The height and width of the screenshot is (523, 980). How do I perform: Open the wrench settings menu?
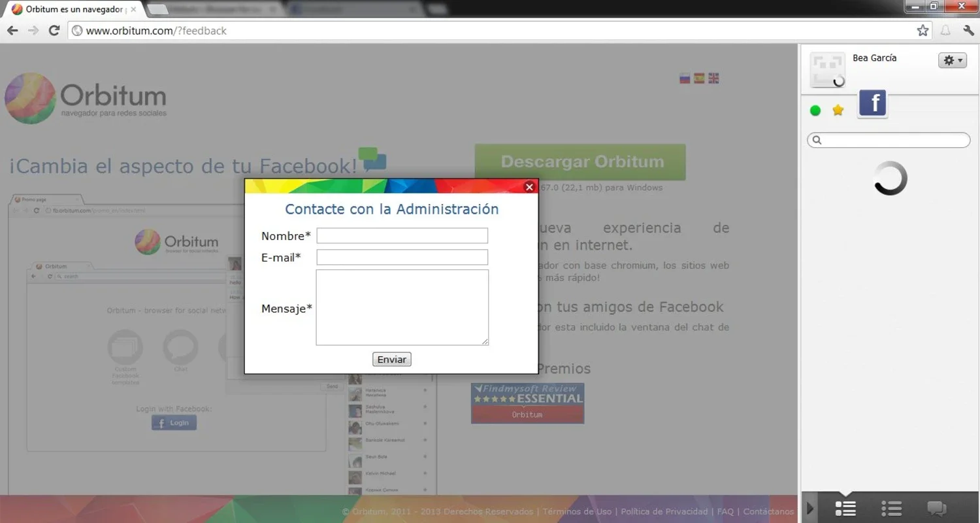(968, 31)
